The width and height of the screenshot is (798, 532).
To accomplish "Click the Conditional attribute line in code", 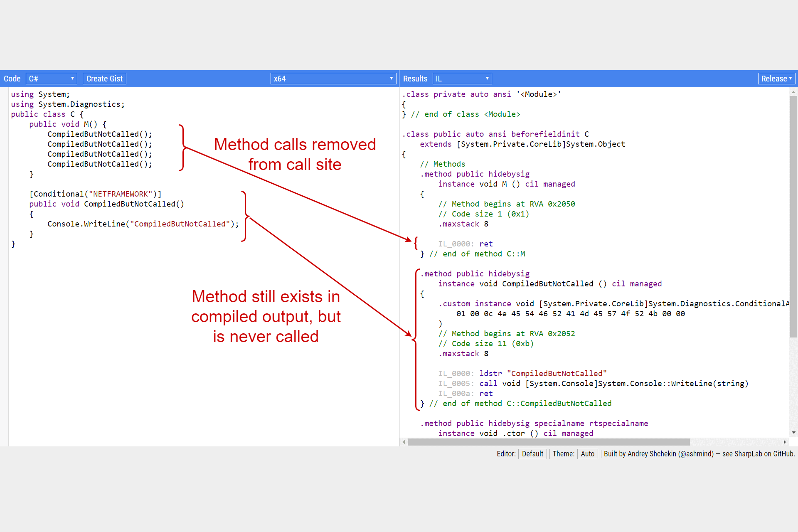I will click(95, 194).
